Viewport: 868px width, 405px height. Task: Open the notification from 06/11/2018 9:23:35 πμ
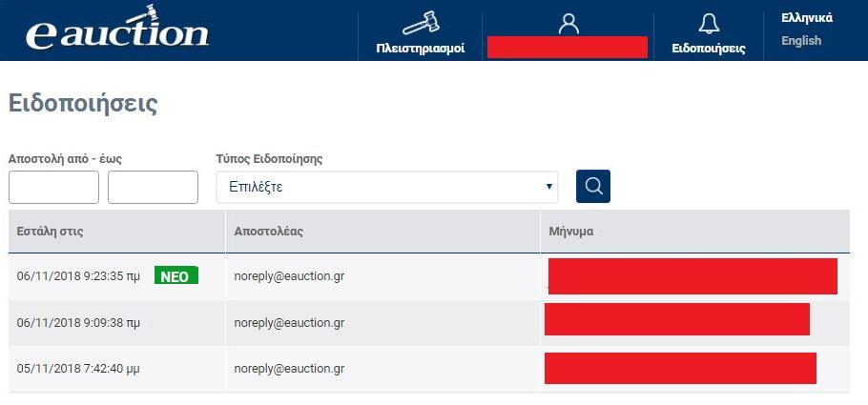coord(429,276)
